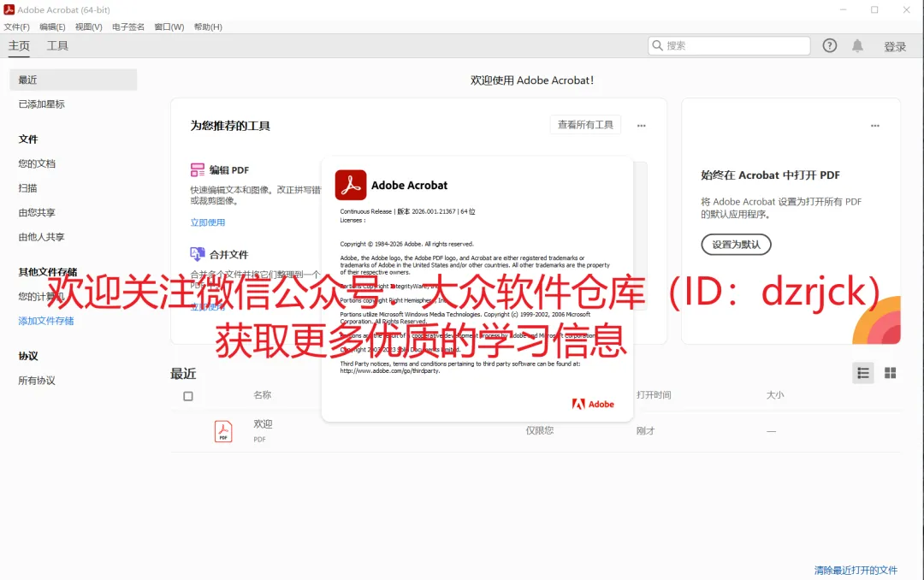Click the 编辑 PDF tool title
Screen dimensions: 924x580
point(228,170)
